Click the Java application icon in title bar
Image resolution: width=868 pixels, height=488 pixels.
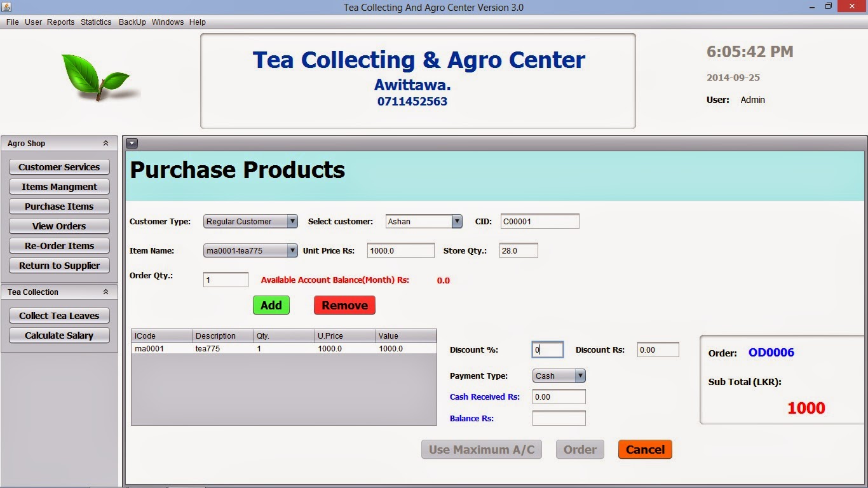click(6, 6)
